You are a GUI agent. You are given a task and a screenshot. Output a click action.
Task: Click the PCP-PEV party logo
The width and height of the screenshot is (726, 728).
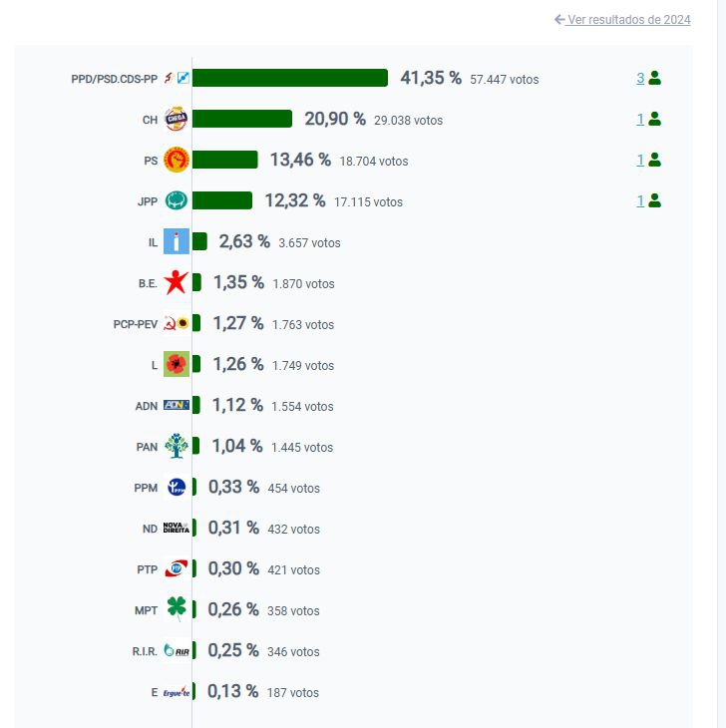tap(177, 323)
